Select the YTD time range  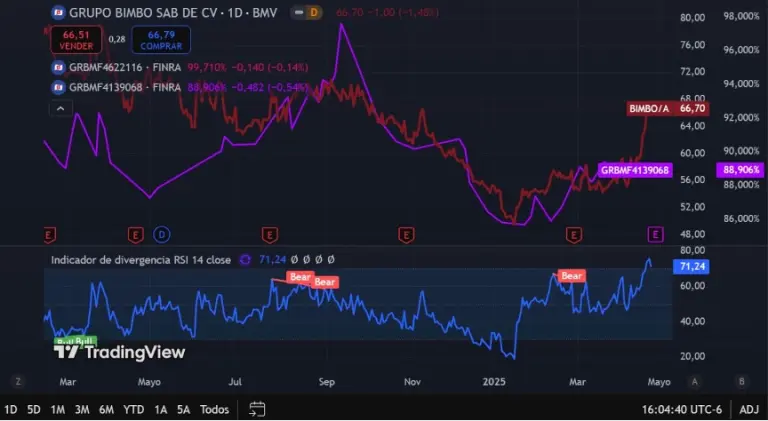point(133,409)
